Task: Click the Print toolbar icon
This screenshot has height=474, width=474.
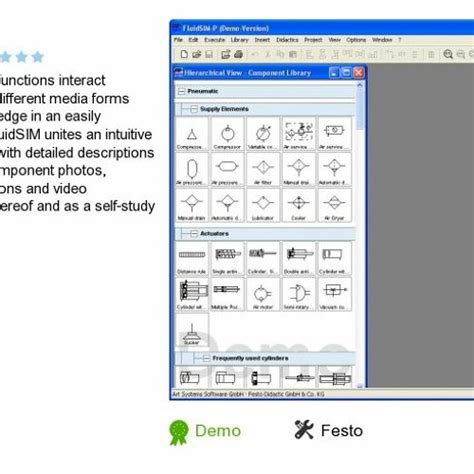Action: 238,54
